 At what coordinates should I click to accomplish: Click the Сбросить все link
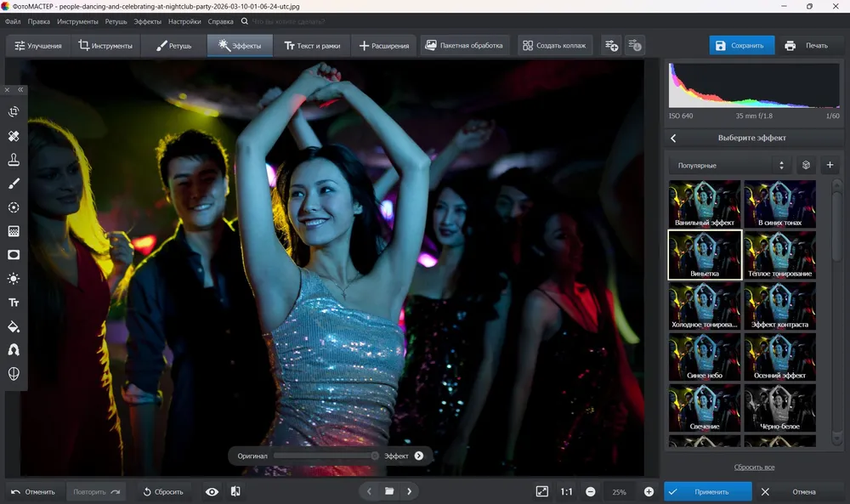pyautogui.click(x=754, y=467)
